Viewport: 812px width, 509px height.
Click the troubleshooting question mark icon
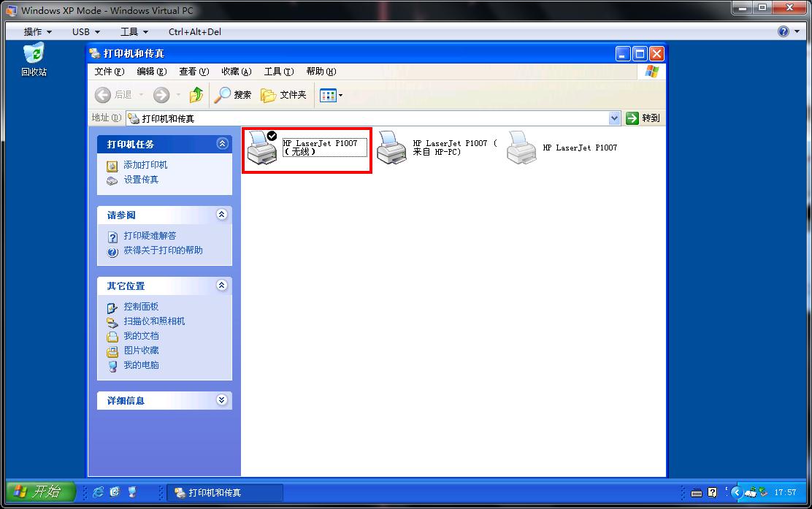point(112,237)
